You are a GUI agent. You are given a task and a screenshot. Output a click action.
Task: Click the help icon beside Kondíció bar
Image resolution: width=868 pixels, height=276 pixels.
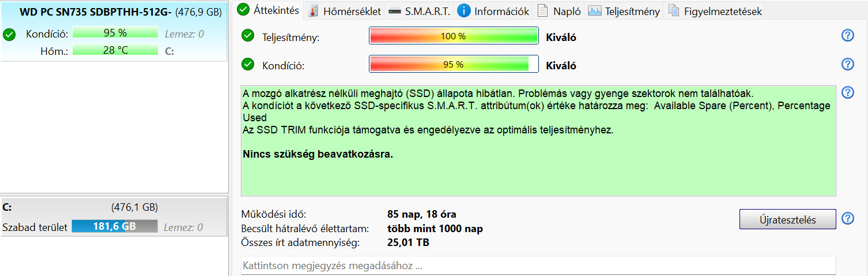[x=847, y=64]
